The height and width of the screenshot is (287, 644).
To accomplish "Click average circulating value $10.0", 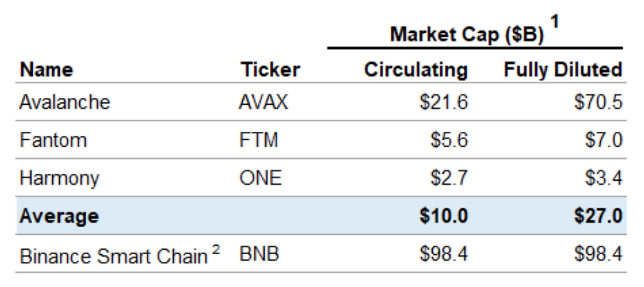I will [x=444, y=216].
